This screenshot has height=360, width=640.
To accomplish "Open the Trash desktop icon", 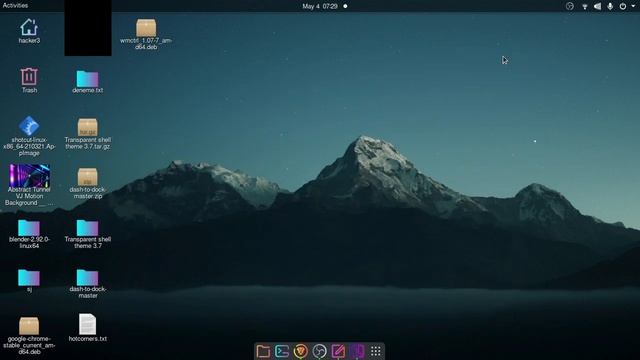I will [29, 77].
